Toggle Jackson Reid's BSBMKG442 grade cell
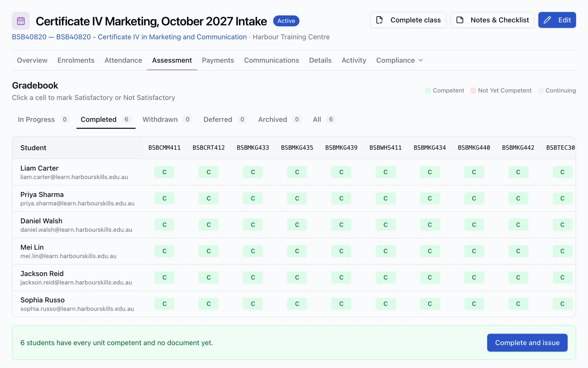This screenshot has width=588, height=368. click(x=518, y=277)
